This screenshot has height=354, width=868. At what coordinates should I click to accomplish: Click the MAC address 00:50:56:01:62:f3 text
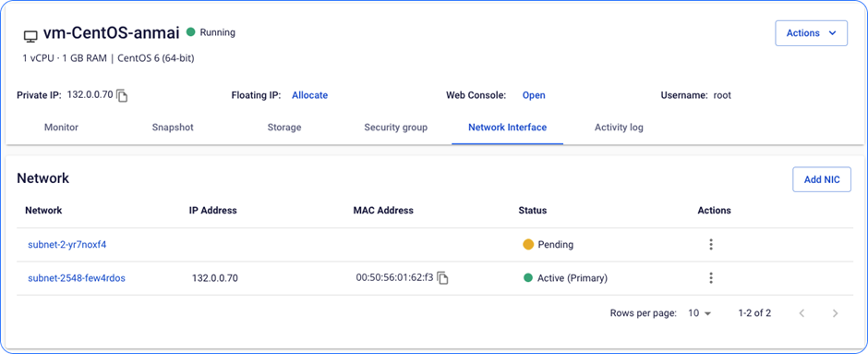pos(394,277)
